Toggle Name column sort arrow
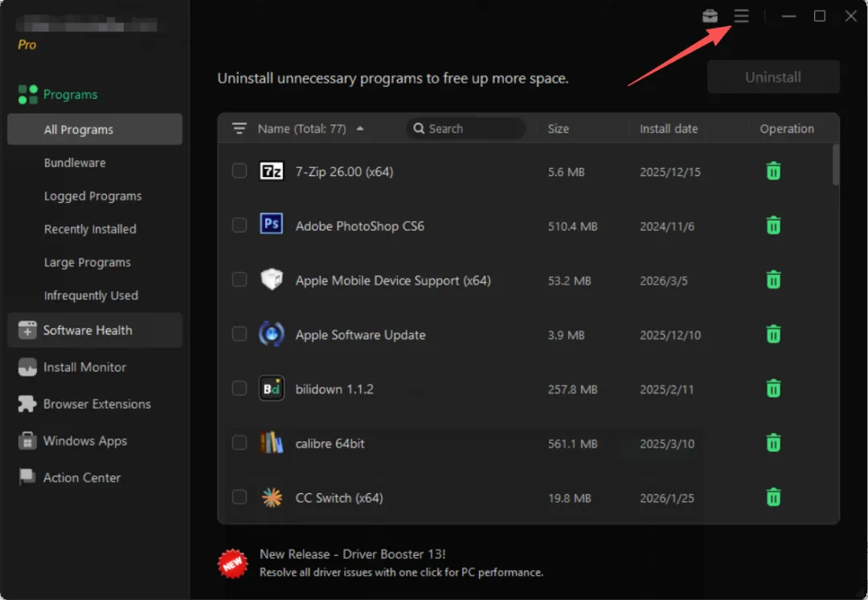The height and width of the screenshot is (600, 868). point(360,129)
